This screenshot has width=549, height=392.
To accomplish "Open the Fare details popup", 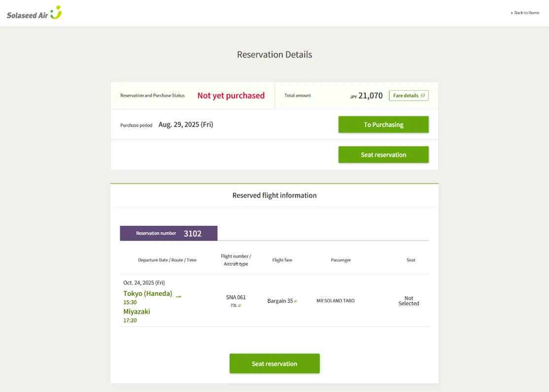I will click(408, 96).
